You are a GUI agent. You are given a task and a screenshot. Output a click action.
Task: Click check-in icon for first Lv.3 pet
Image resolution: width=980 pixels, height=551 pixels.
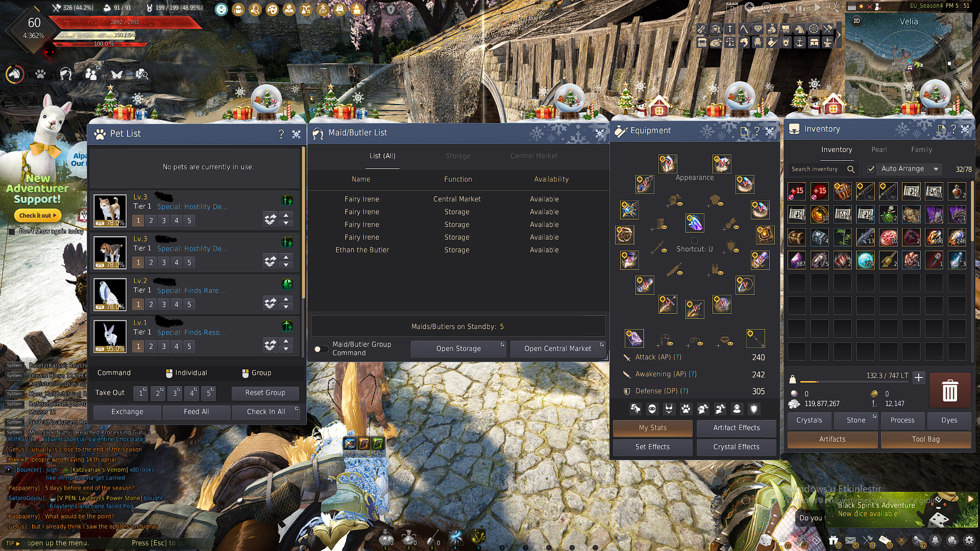tap(270, 220)
